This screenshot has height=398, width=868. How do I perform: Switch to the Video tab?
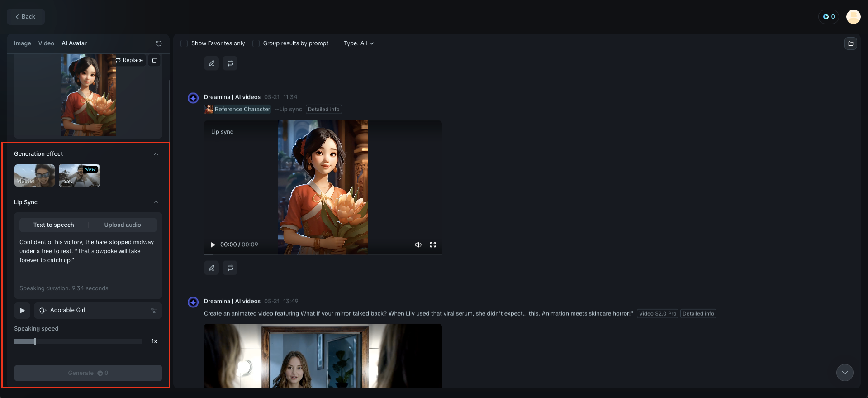(x=46, y=43)
